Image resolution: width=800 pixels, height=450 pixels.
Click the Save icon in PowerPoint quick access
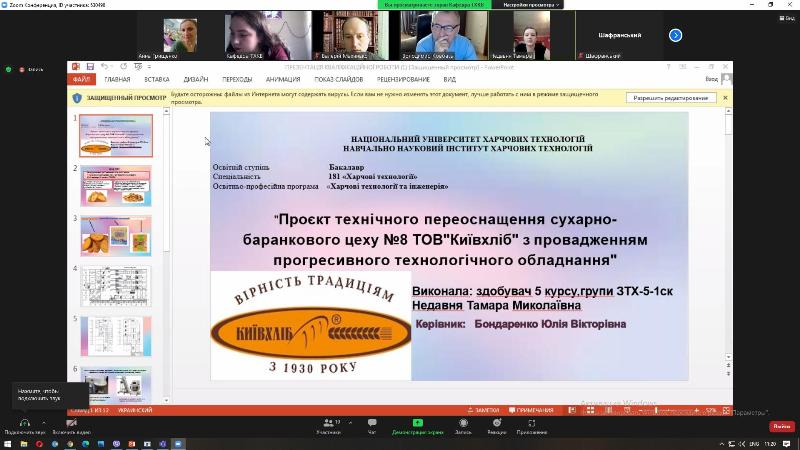point(90,67)
